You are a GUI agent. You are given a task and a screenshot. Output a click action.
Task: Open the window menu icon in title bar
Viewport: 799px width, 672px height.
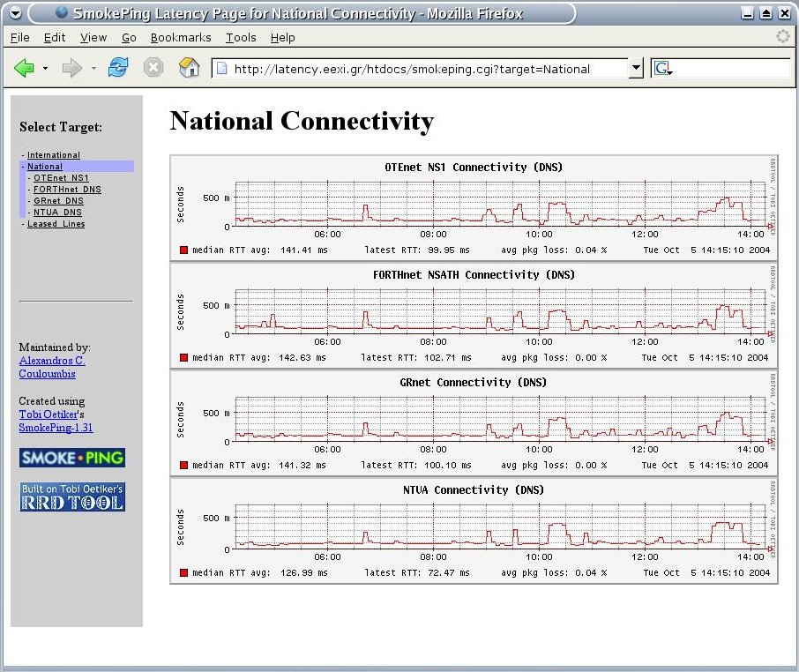(x=15, y=13)
